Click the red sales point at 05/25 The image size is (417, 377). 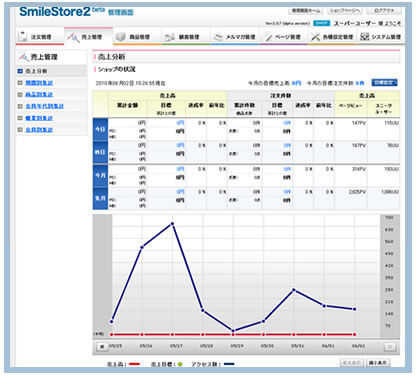(x=112, y=334)
